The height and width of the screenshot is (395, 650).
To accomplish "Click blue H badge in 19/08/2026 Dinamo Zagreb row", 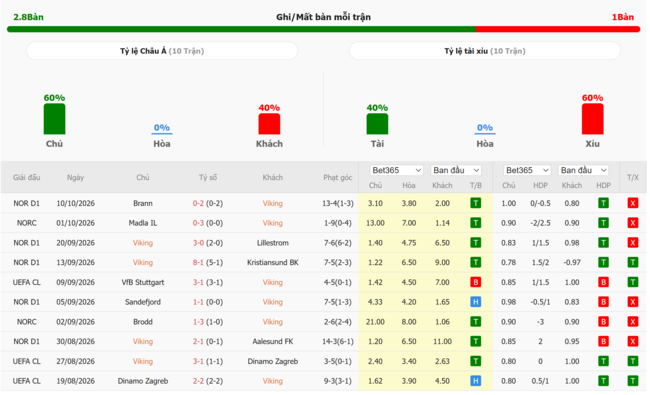I will click(475, 381).
